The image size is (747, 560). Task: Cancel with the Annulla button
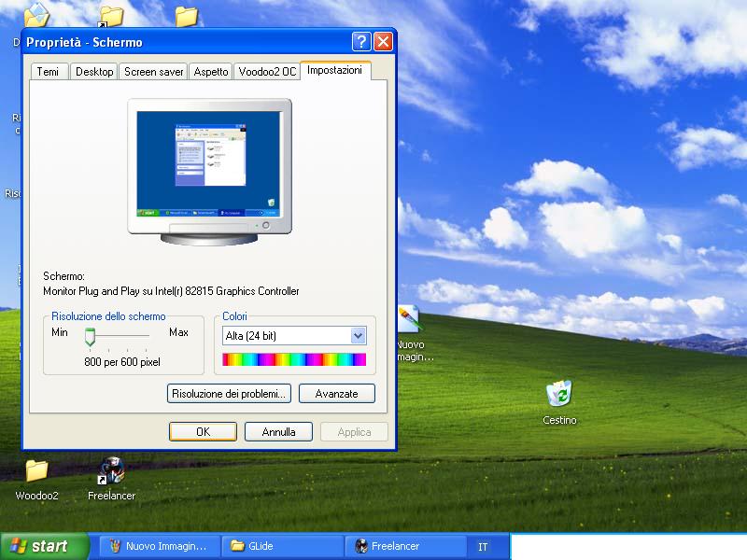coord(278,432)
